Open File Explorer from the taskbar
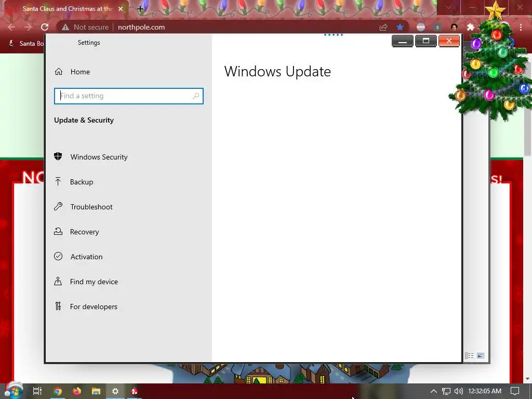 coord(96,391)
